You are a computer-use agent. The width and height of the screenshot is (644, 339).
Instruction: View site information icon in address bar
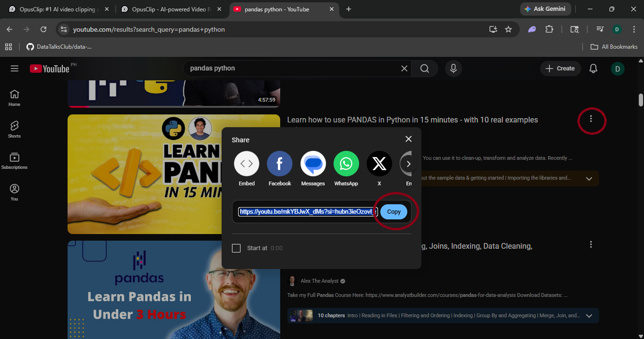(64, 29)
